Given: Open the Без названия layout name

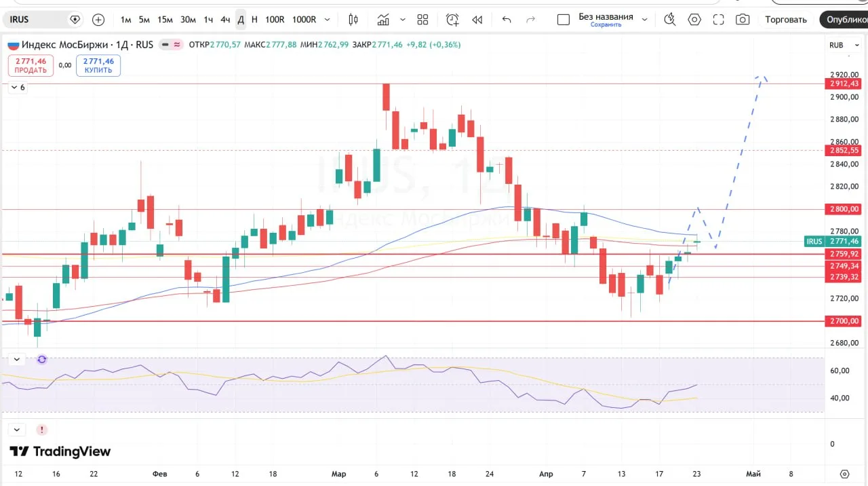Looking at the screenshot, I should click(x=606, y=16).
